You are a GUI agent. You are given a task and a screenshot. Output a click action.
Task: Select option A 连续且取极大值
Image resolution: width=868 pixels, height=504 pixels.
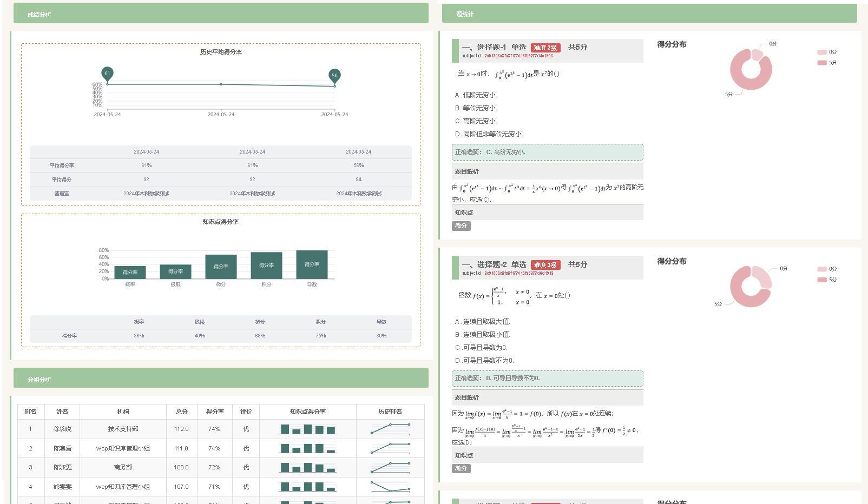click(482, 322)
